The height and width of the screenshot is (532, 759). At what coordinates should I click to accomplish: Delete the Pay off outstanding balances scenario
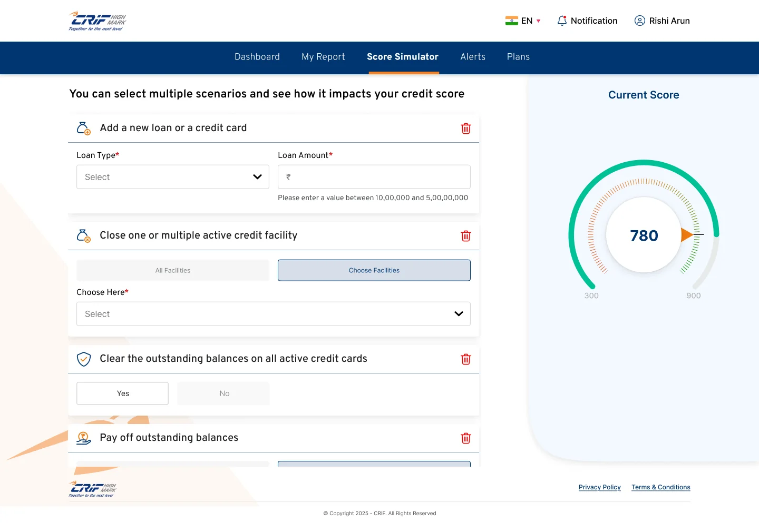point(466,438)
